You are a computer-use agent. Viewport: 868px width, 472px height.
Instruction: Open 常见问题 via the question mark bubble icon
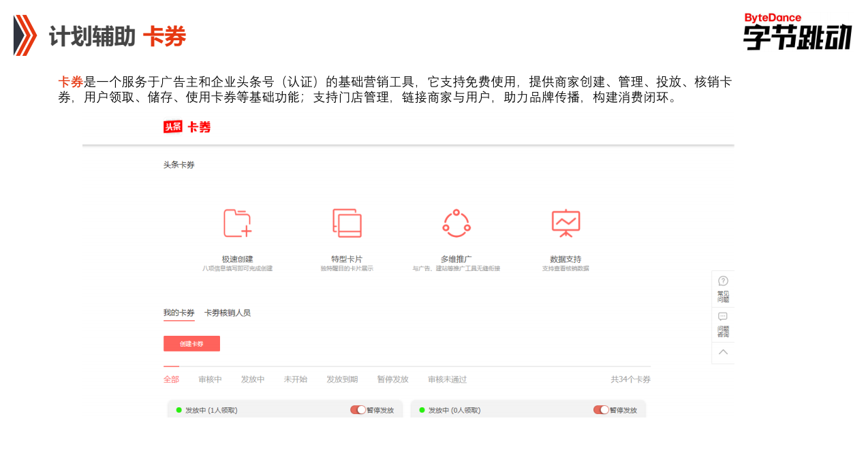(x=722, y=280)
